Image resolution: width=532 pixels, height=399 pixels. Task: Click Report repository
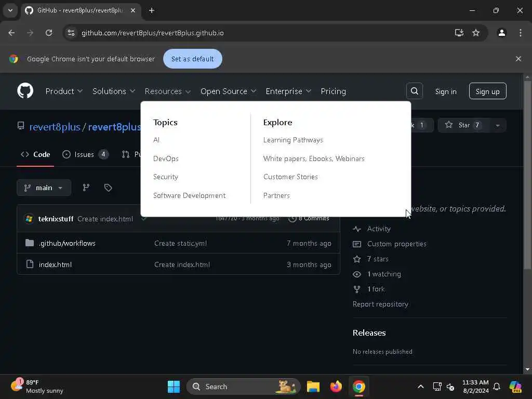[x=380, y=304]
